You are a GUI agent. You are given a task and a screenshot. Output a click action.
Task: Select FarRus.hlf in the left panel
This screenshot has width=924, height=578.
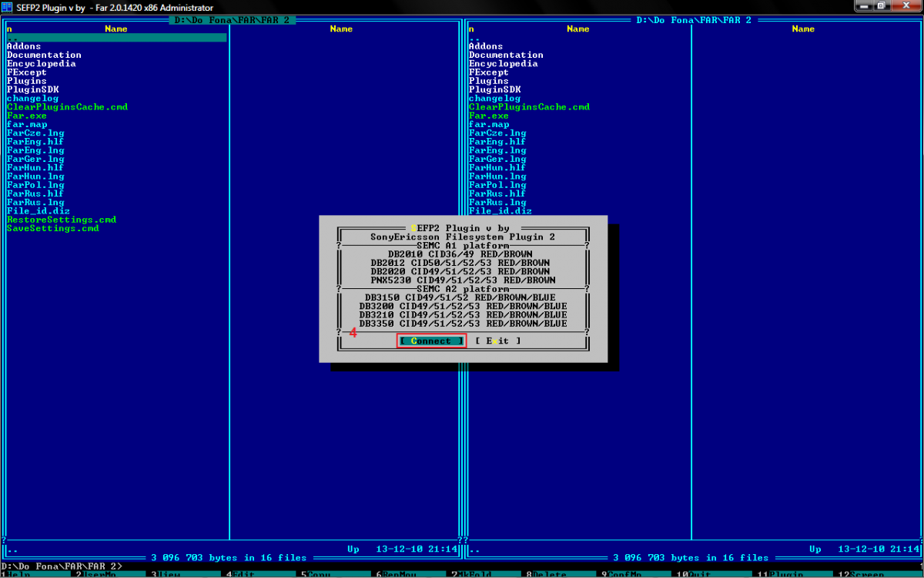[35, 193]
